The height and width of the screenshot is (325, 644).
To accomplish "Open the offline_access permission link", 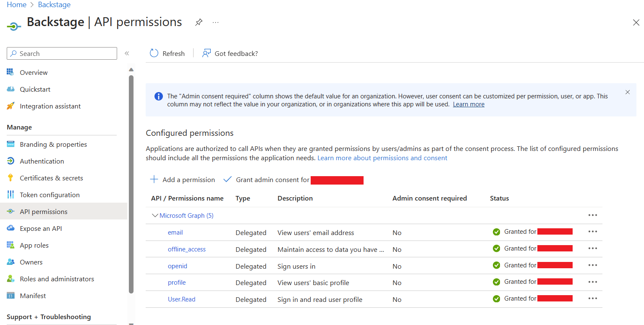I will point(186,249).
